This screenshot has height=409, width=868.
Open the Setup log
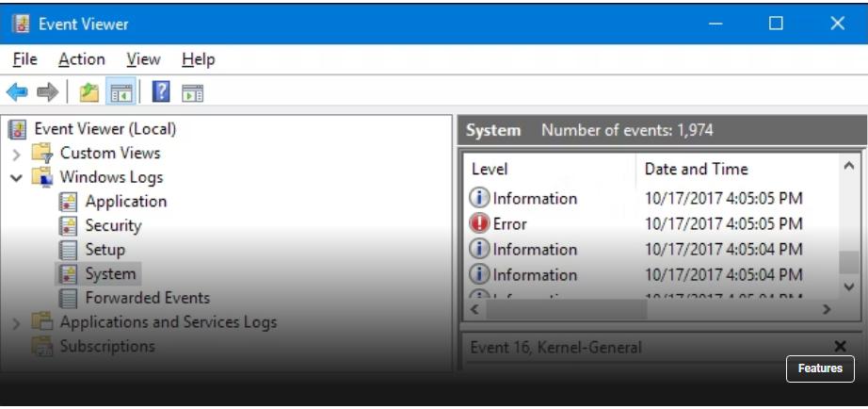click(105, 250)
